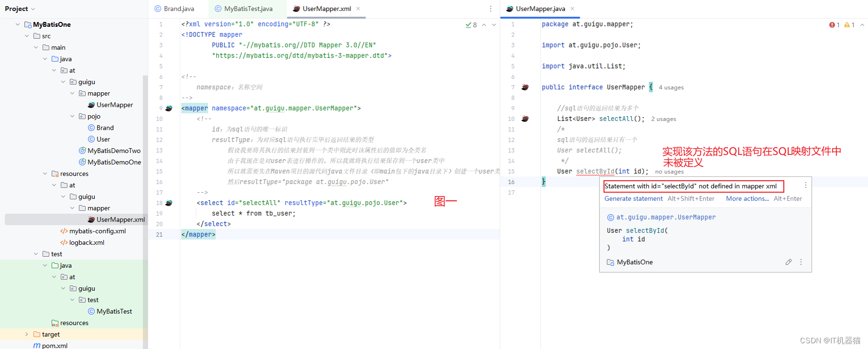
Task: Click line 21 closing mapper tag
Action: point(199,234)
